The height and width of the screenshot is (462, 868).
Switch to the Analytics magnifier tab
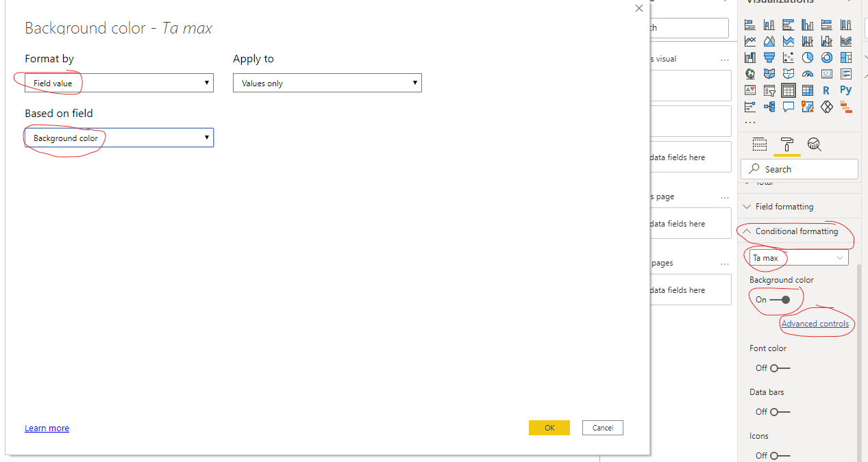814,144
